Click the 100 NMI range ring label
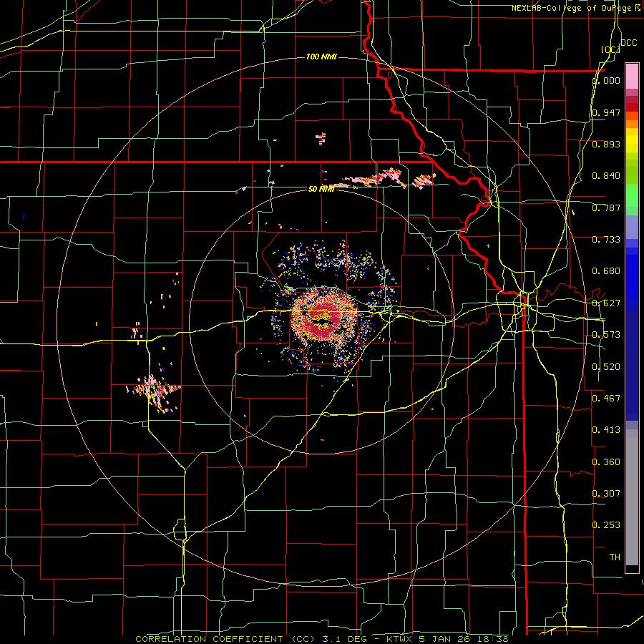The height and width of the screenshot is (644, 644). coord(321,57)
